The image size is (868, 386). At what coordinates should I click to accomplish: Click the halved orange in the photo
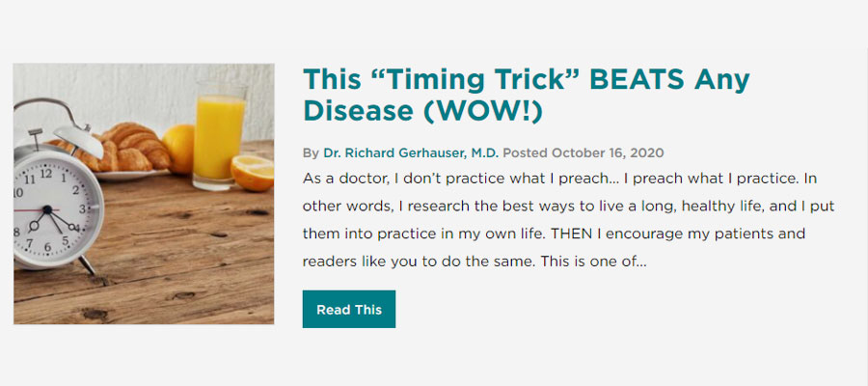click(253, 172)
